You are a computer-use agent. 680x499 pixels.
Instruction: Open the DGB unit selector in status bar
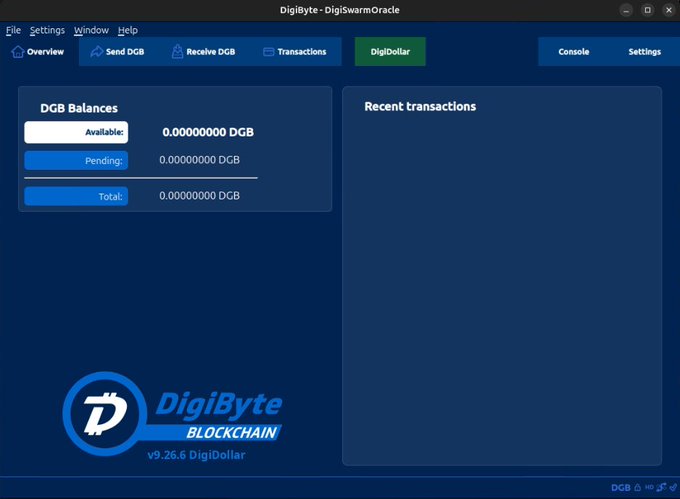click(621, 488)
